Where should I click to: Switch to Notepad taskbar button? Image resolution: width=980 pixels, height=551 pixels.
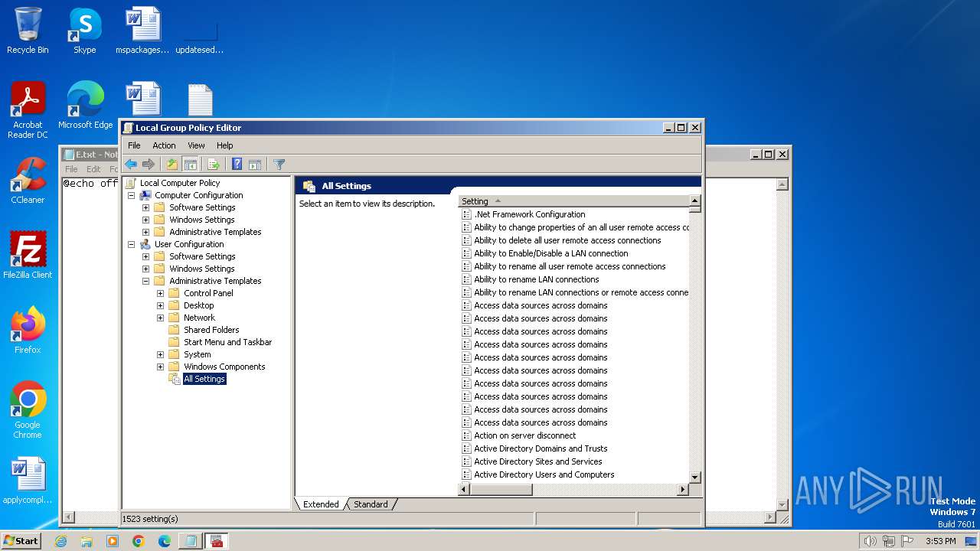point(190,541)
